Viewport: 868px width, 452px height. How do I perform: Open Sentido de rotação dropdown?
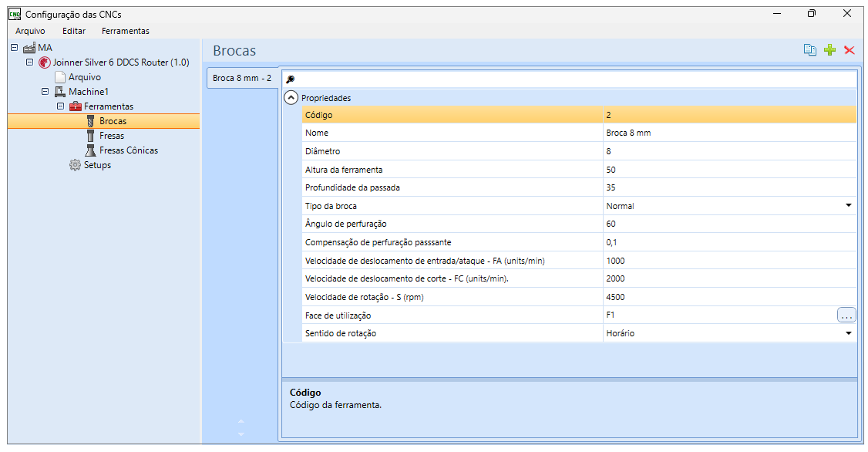[848, 333]
